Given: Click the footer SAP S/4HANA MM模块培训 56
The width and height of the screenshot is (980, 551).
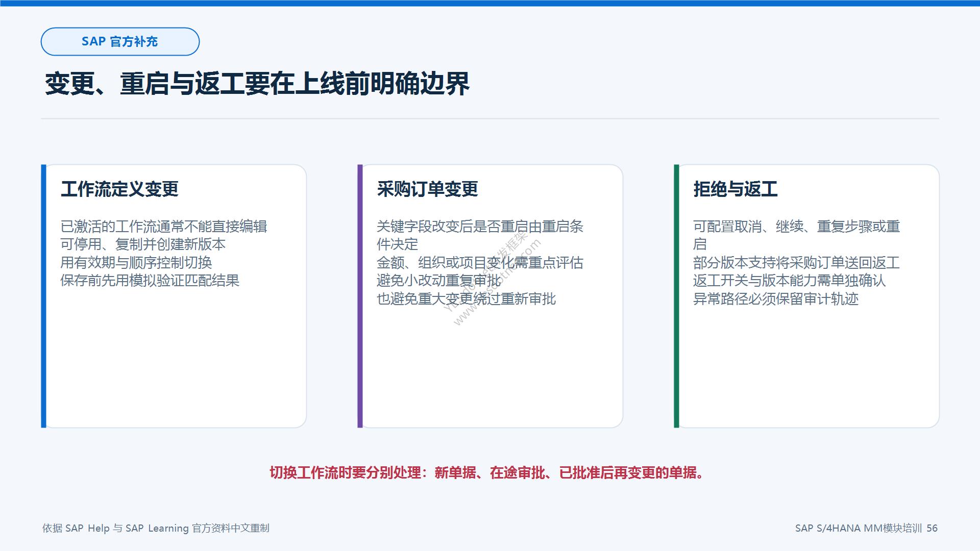Looking at the screenshot, I should coord(866,528).
